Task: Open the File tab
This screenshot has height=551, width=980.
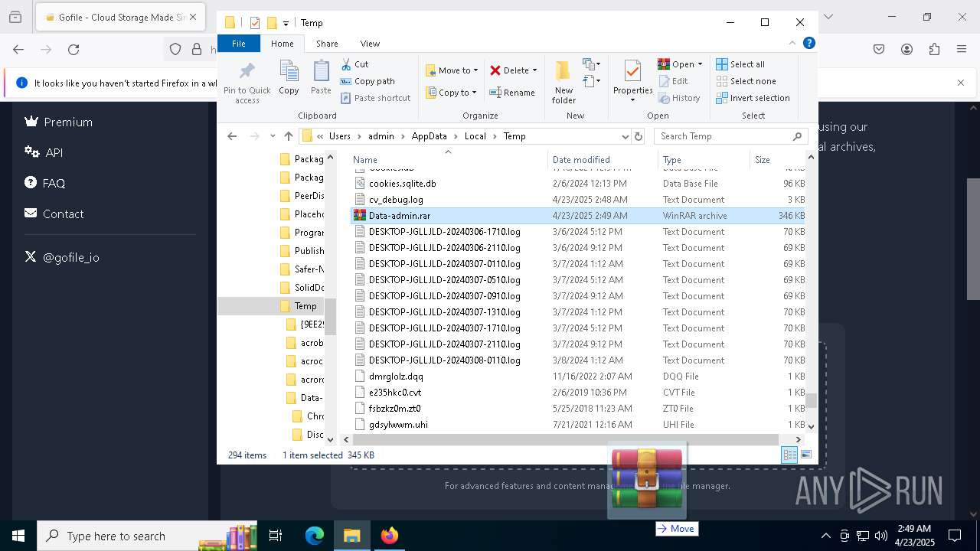Action: tap(239, 44)
